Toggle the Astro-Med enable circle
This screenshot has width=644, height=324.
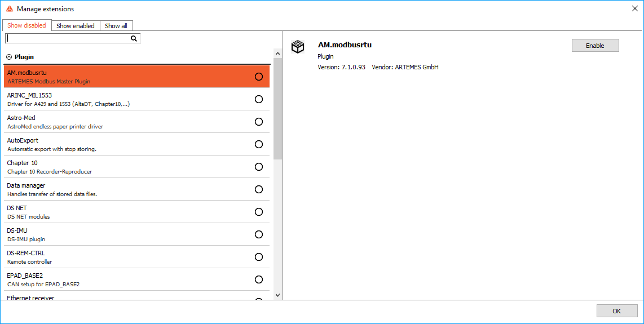(259, 122)
